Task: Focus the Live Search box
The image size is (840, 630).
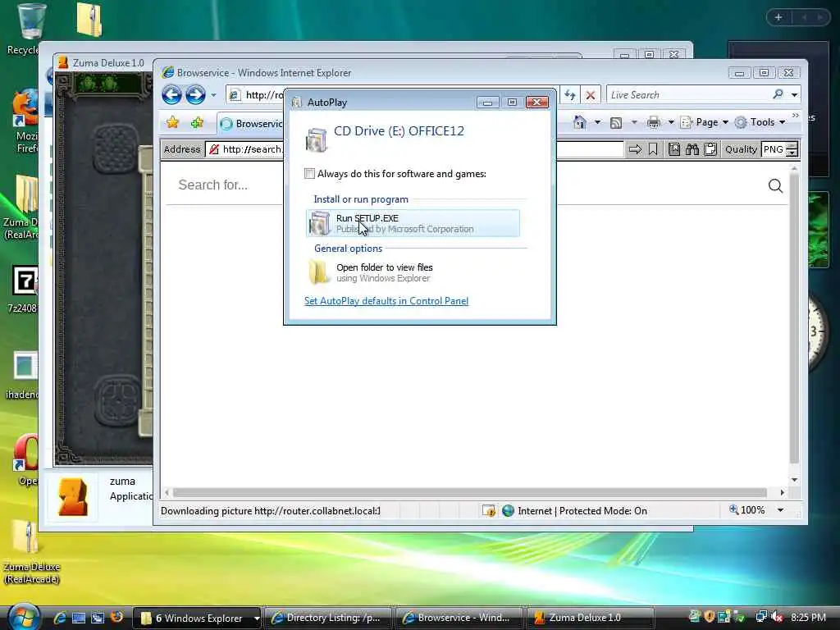Action: pos(688,95)
